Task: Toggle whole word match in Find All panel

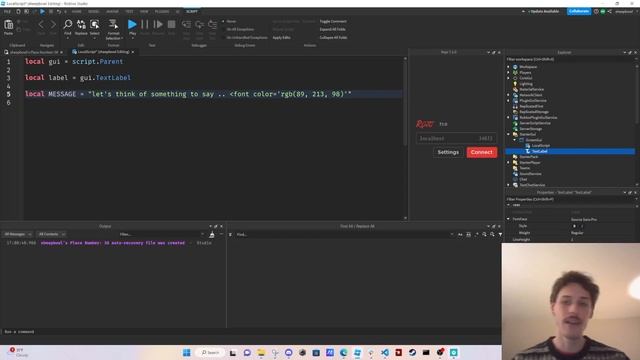Action: tap(468, 234)
